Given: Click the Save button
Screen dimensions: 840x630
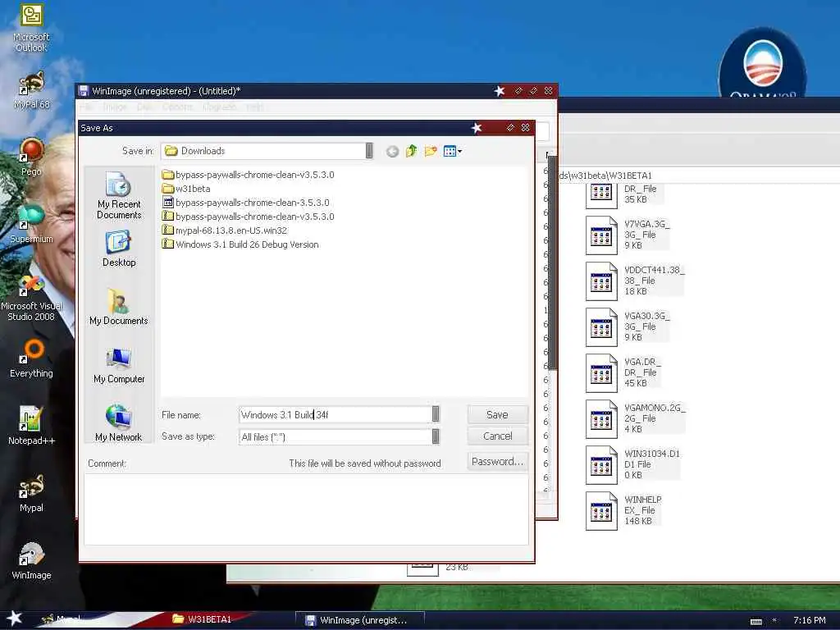Looking at the screenshot, I should pyautogui.click(x=497, y=414).
